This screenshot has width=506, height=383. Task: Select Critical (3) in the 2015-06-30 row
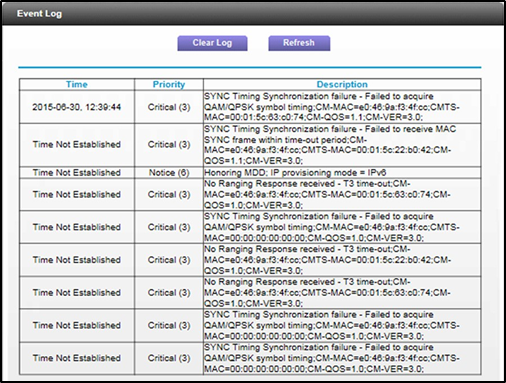tap(169, 107)
